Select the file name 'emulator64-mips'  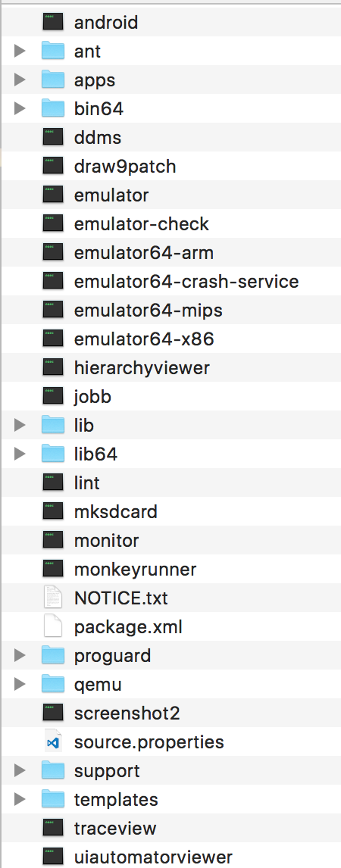[149, 311]
